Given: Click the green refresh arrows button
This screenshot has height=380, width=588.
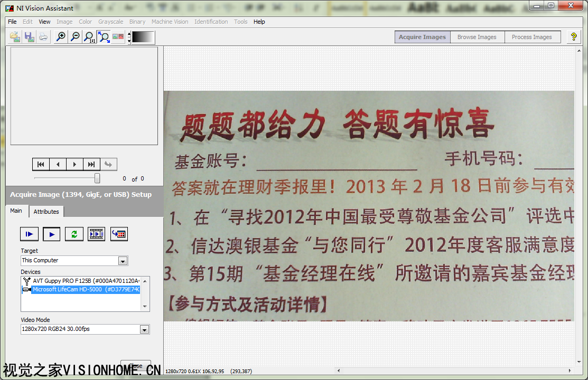Looking at the screenshot, I should [x=74, y=234].
